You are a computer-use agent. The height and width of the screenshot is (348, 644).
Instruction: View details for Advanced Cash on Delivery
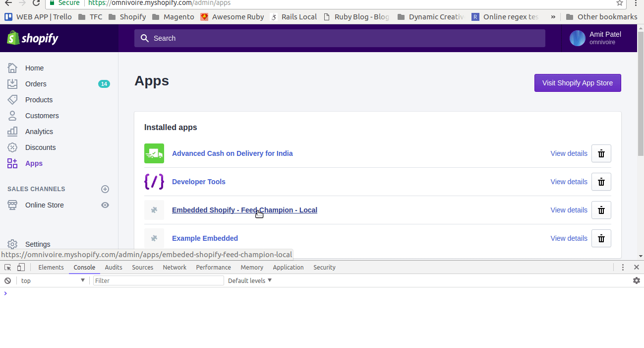tap(569, 153)
